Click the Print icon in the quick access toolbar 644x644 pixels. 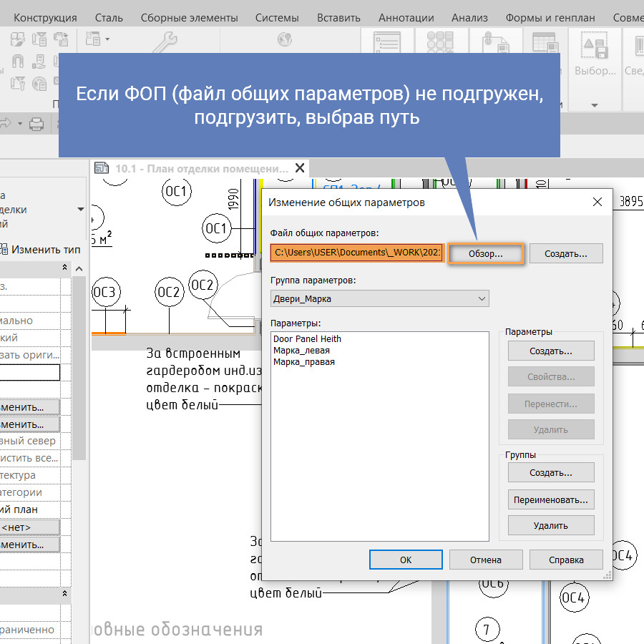[x=36, y=124]
